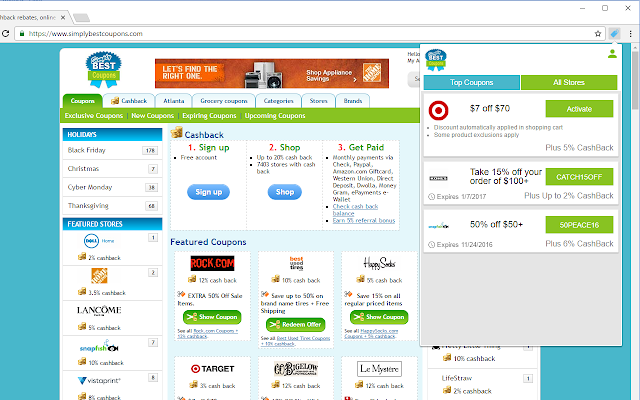Select the Home Depot featured store logo
This screenshot has width=640, height=400.
pos(99,276)
